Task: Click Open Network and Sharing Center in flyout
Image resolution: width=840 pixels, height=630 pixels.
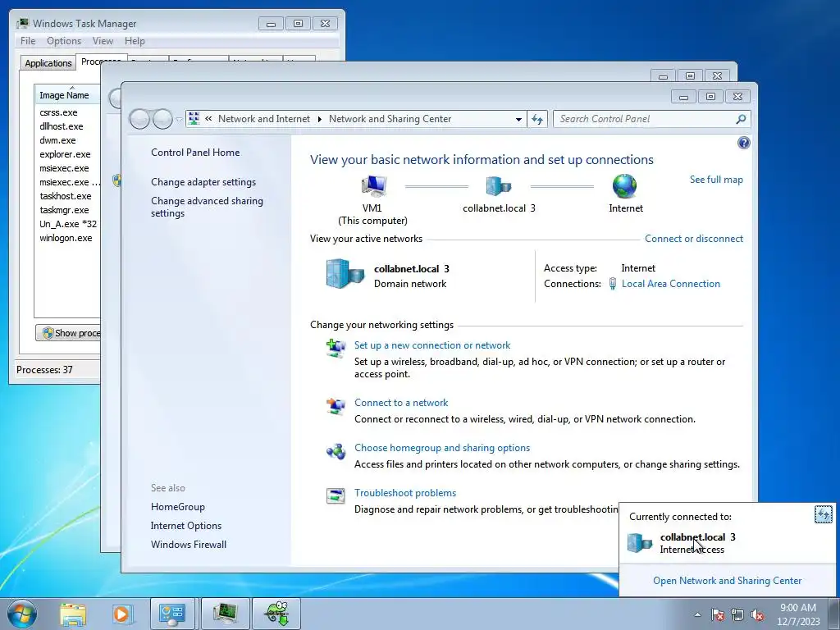Action: (727, 581)
